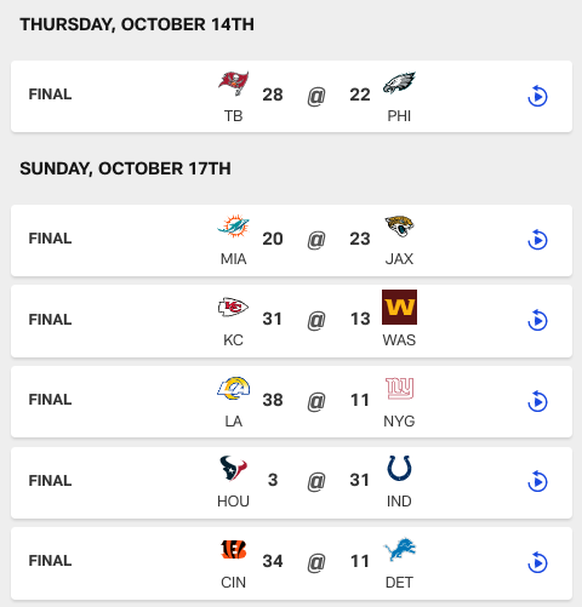Open replay for HOU at IND game
Viewport: 582px width, 607px height.
coord(537,481)
